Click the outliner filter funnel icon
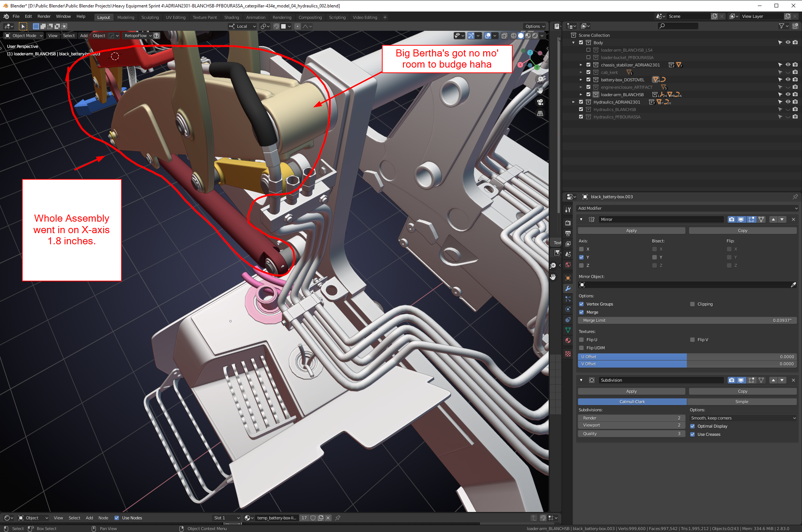The image size is (802, 532). 781,26
